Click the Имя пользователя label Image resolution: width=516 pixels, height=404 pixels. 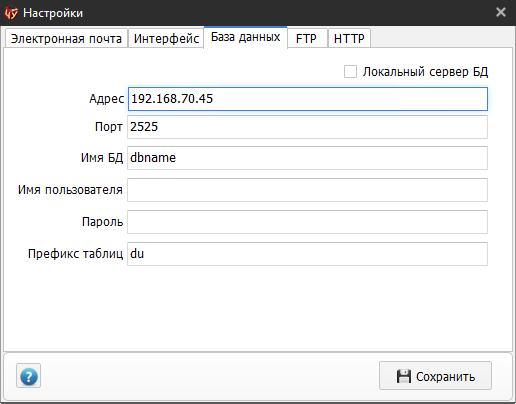pos(70,190)
